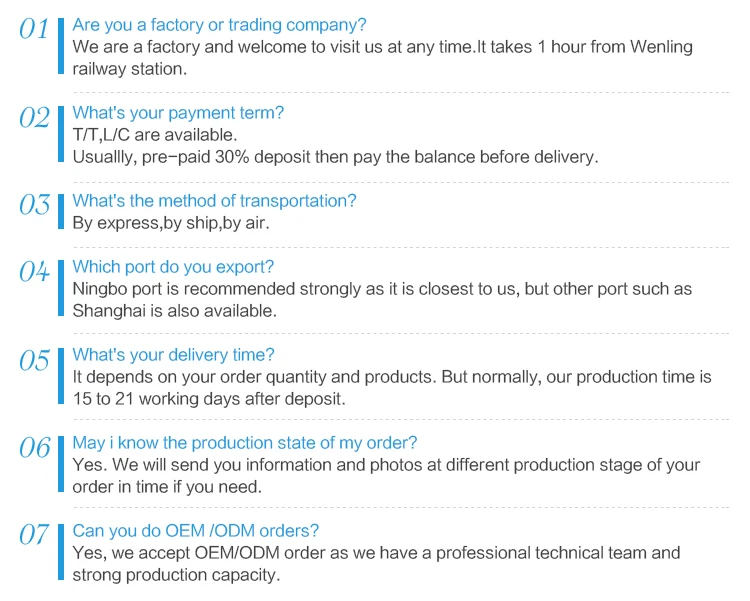This screenshot has height=601, width=750.
Task: Click the 02 number label
Action: click(34, 118)
